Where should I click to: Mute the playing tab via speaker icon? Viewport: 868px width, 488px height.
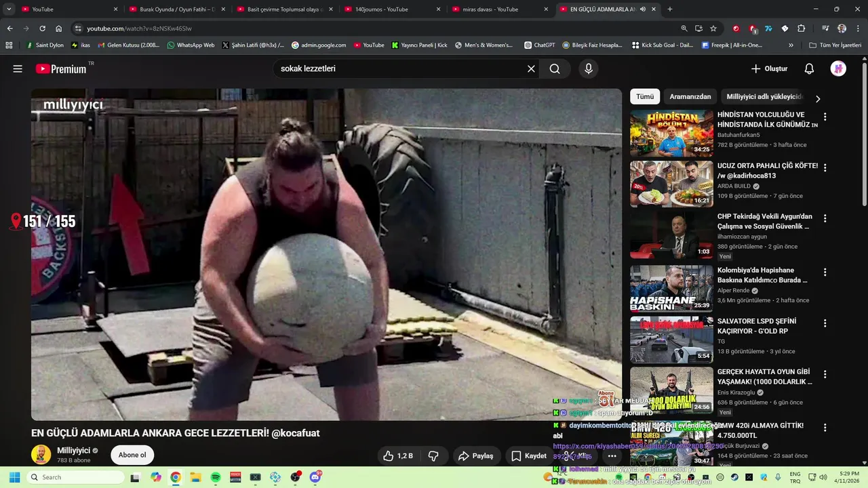click(642, 9)
